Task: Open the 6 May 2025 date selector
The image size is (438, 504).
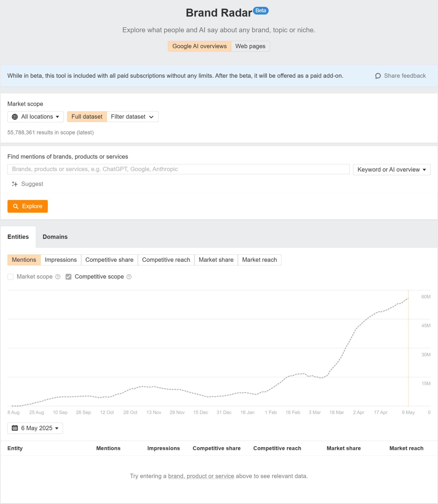Action: coord(35,428)
